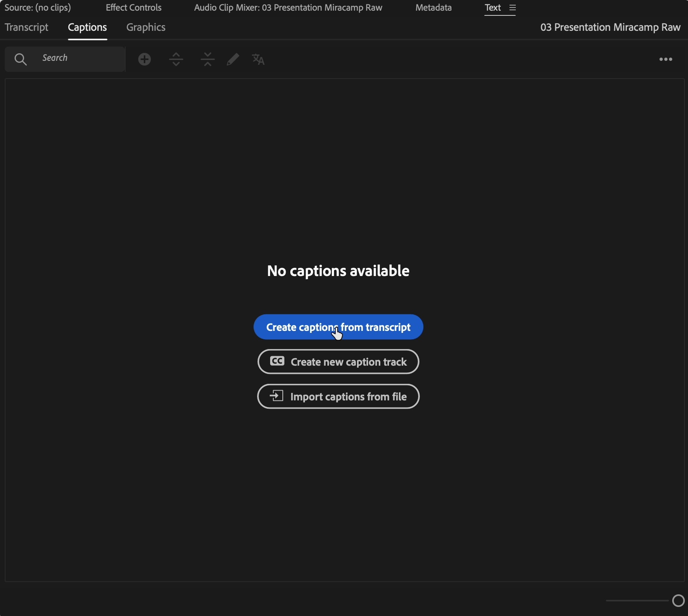Image resolution: width=688 pixels, height=616 pixels.
Task: Click Import captions from file button
Action: pyautogui.click(x=338, y=396)
